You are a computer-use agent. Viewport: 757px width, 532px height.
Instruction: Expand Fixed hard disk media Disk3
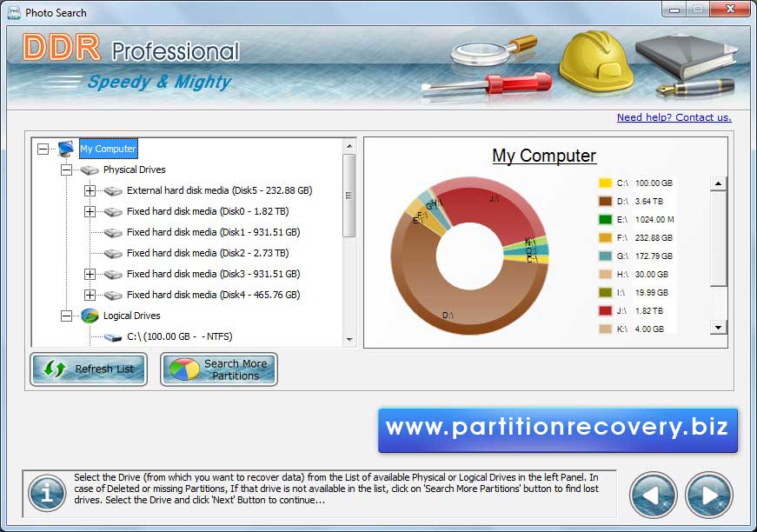tap(90, 274)
